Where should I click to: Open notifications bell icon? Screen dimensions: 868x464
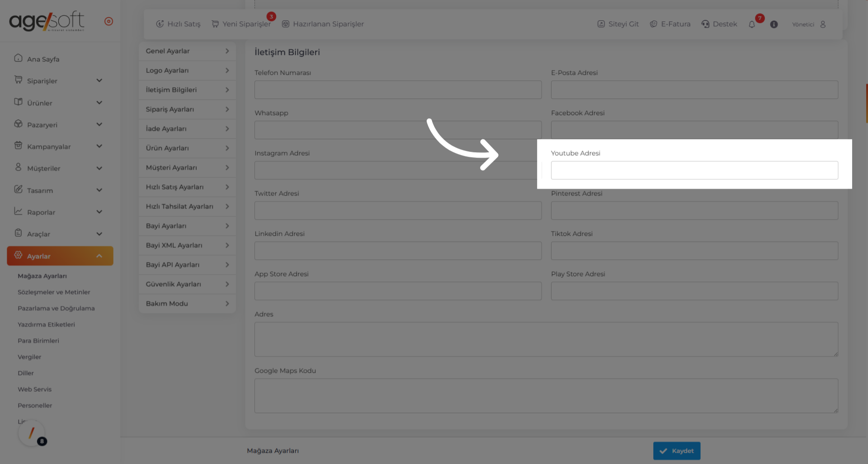pos(752,24)
